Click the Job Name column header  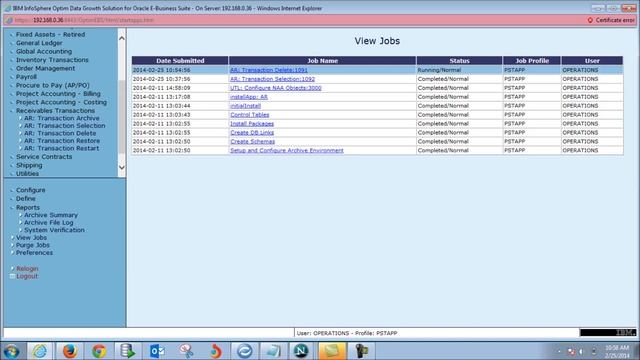322,61
